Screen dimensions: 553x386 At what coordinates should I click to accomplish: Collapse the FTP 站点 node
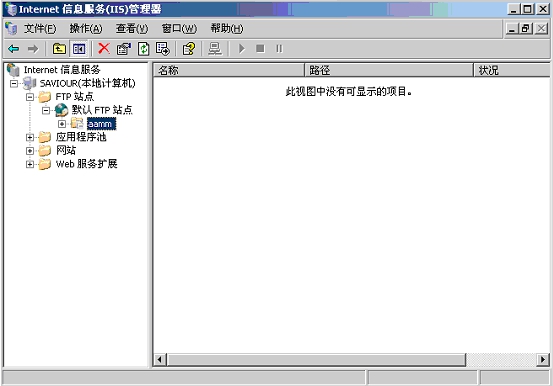[x=30, y=97]
